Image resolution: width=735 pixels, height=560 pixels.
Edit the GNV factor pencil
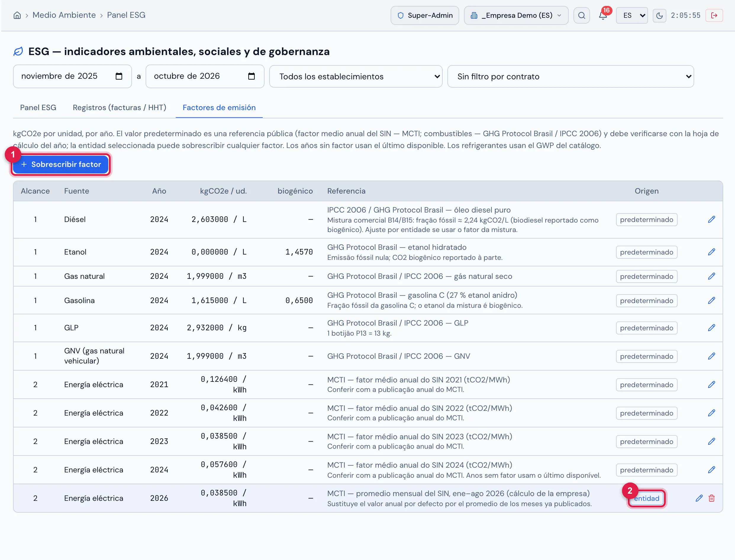pos(711,356)
